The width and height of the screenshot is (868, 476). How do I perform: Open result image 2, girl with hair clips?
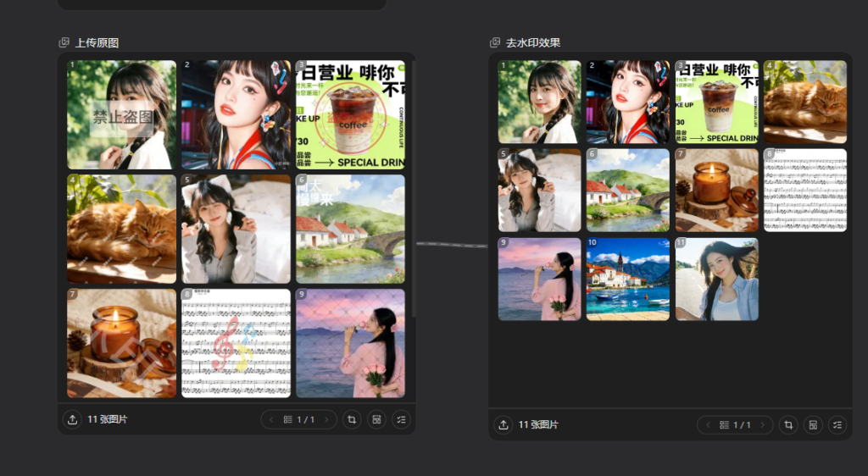(628, 102)
